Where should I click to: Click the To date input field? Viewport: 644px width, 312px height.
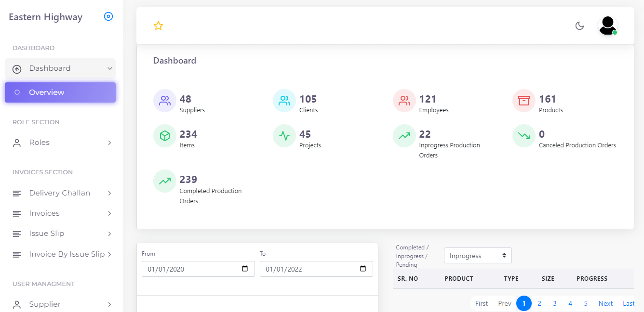coord(316,269)
